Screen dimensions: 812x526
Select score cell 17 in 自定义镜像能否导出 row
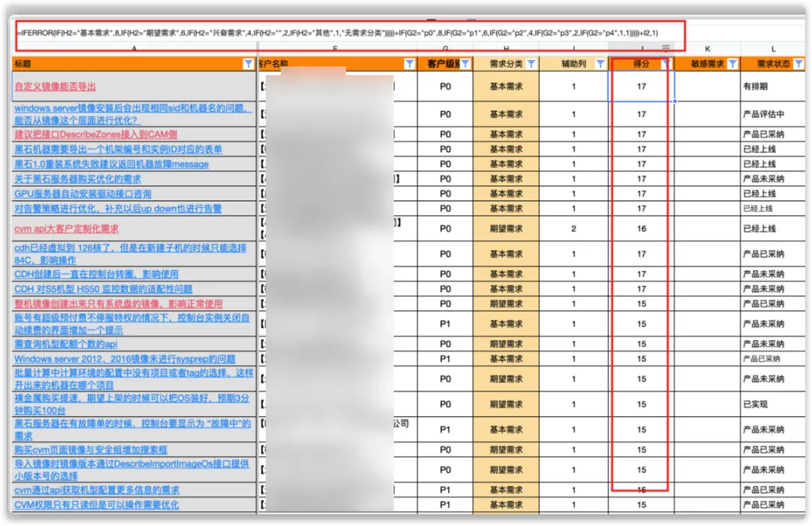click(x=641, y=87)
